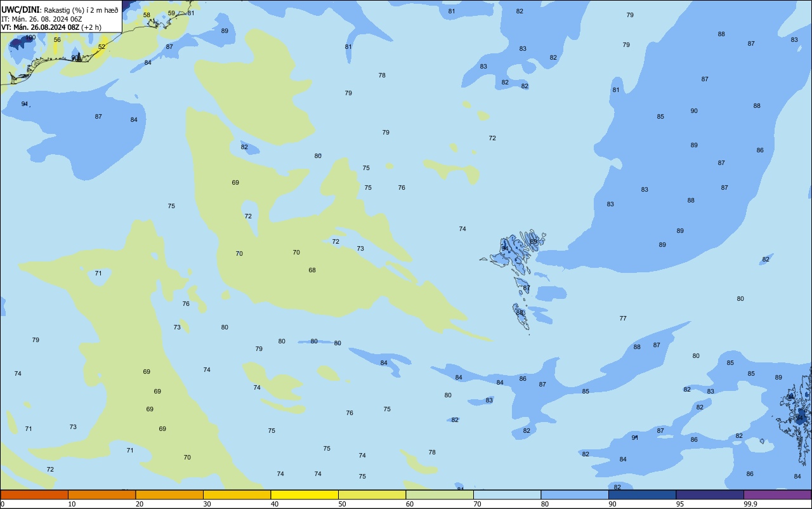812x509 pixels.
Task: Click the '68' humidity value on the map
Action: click(312, 270)
